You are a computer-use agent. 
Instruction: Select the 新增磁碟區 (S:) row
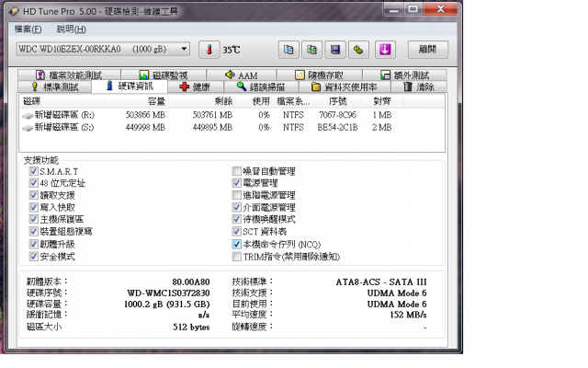232,127
